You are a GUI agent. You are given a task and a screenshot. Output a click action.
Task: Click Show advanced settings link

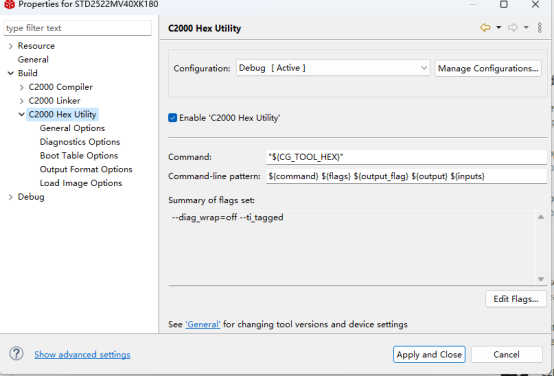pos(82,354)
